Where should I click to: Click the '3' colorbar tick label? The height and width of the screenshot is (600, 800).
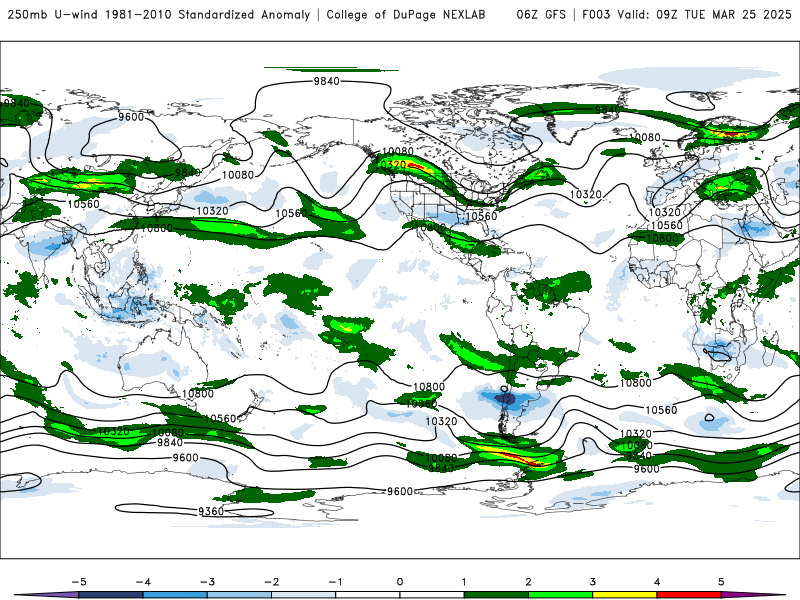click(x=592, y=582)
